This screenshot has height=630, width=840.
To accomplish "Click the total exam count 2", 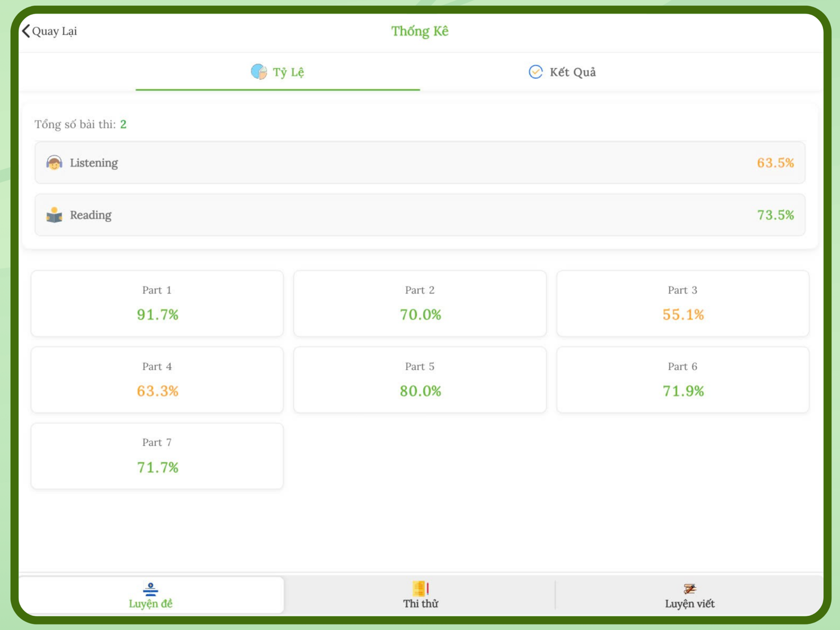I will point(123,124).
